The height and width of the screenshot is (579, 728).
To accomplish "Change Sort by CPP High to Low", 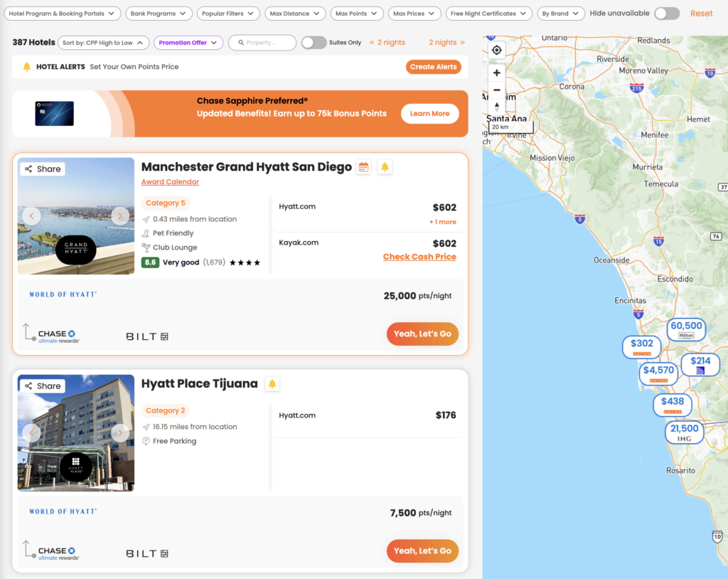I will [x=103, y=43].
